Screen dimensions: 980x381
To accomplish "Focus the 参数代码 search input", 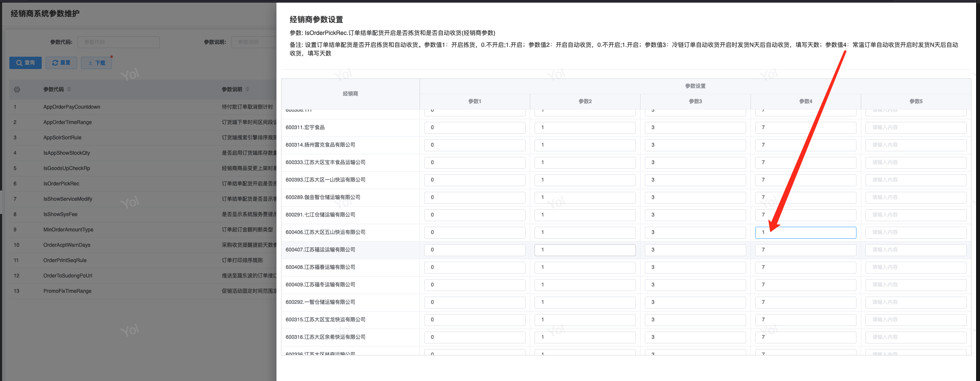I will click(x=118, y=42).
